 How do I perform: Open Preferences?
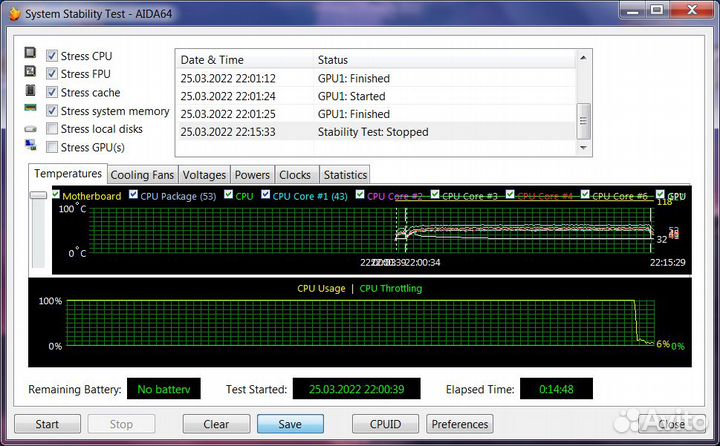pyautogui.click(x=460, y=424)
